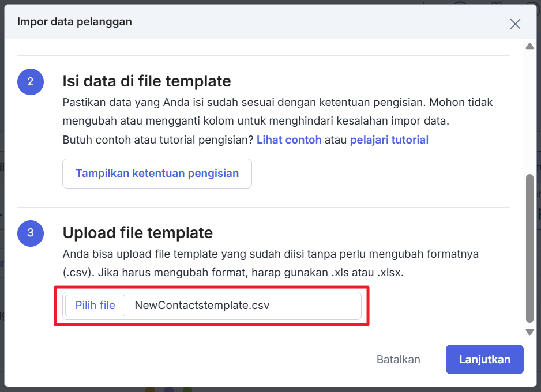This screenshot has width=541, height=392.
Task: Click the step 3 number badge
Action: [x=30, y=233]
